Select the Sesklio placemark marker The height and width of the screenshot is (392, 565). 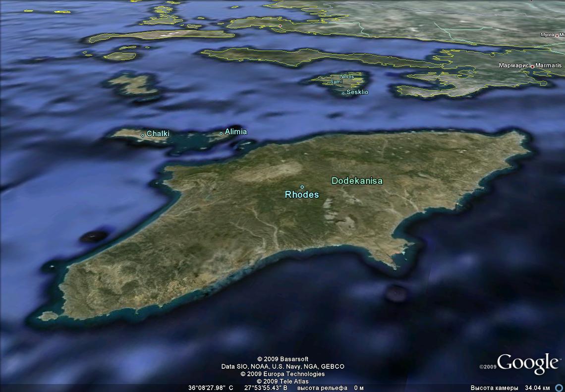pyautogui.click(x=343, y=93)
